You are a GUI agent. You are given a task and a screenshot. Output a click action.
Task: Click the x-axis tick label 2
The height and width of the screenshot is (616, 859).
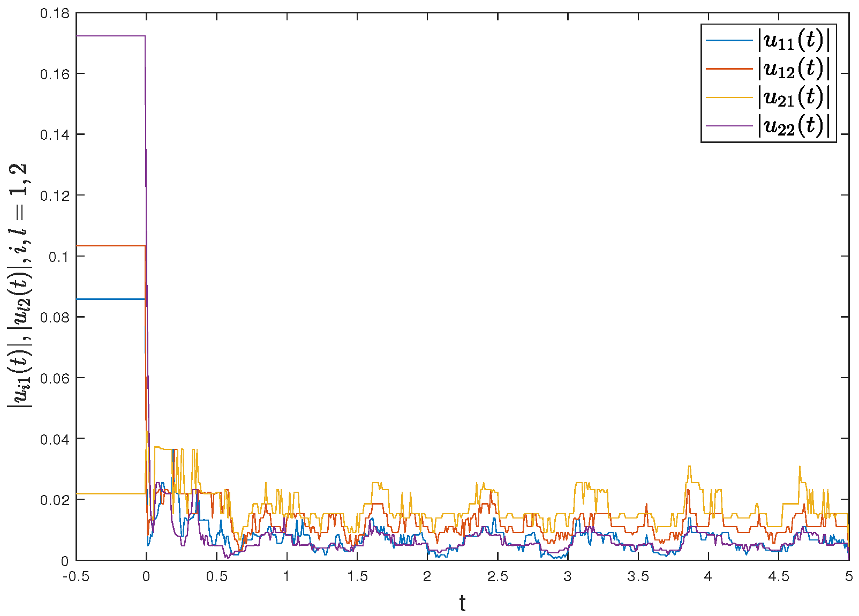pyautogui.click(x=427, y=577)
